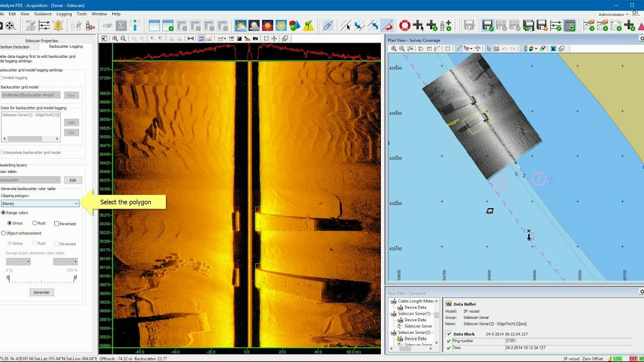The image size is (644, 362).
Task: Click the Generate button
Action: click(x=41, y=292)
